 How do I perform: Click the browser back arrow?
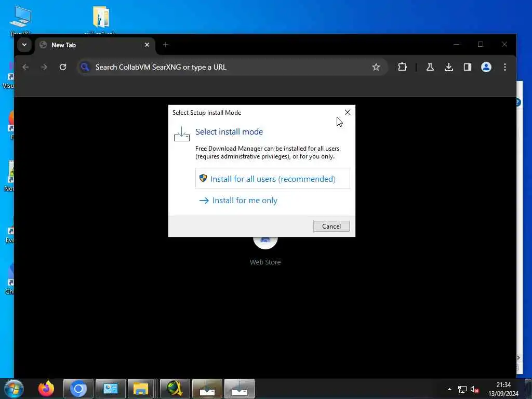(x=25, y=67)
